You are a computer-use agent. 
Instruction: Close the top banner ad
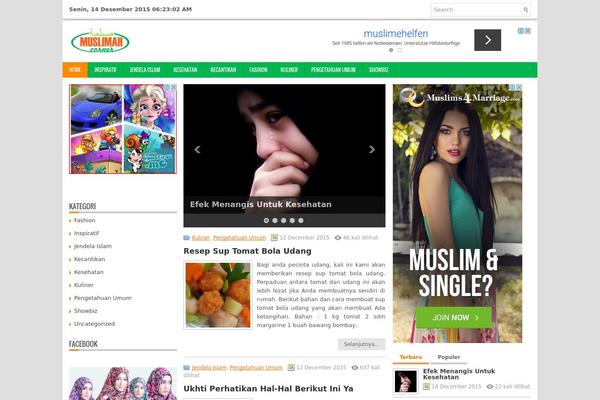(528, 31)
